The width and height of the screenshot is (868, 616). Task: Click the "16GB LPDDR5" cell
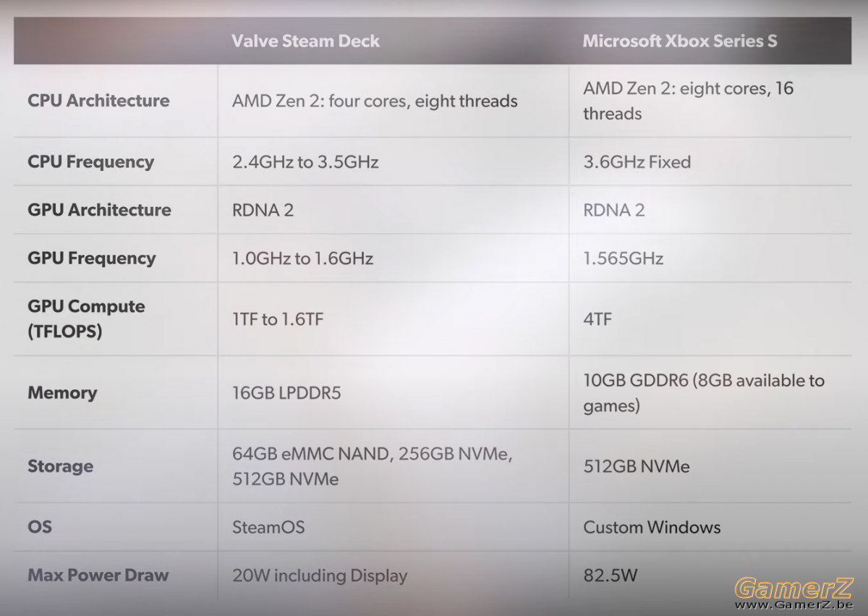click(x=286, y=393)
